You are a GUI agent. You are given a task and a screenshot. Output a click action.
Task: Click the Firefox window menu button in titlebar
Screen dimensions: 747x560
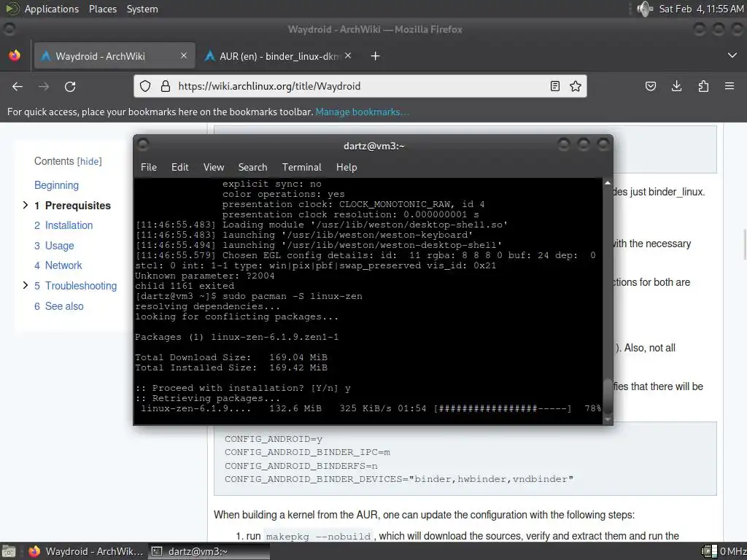[x=9, y=29]
